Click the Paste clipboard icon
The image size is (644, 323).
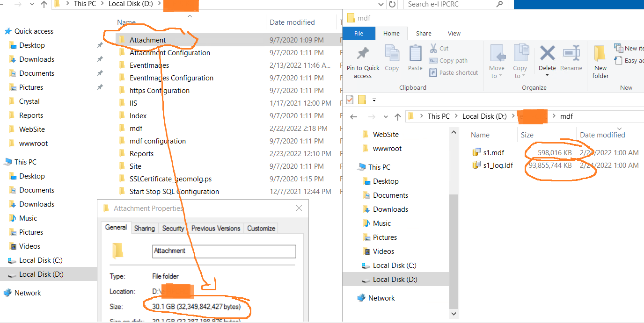pyautogui.click(x=415, y=54)
